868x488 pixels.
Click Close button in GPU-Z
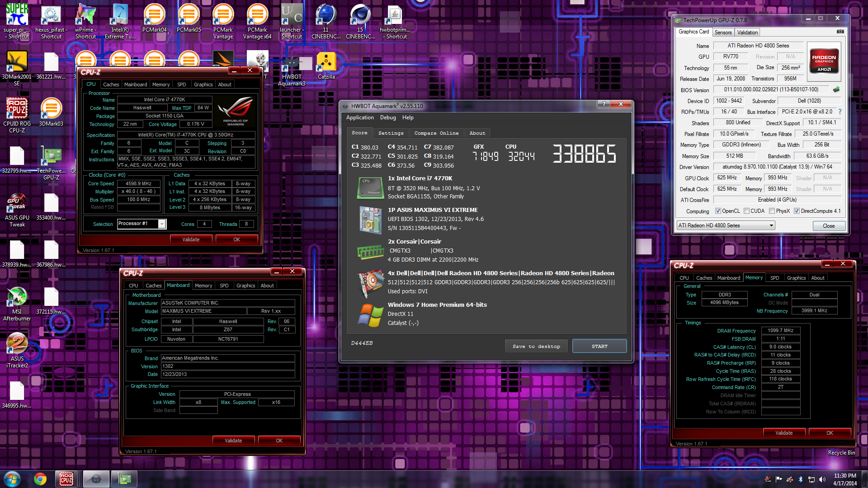pos(829,226)
